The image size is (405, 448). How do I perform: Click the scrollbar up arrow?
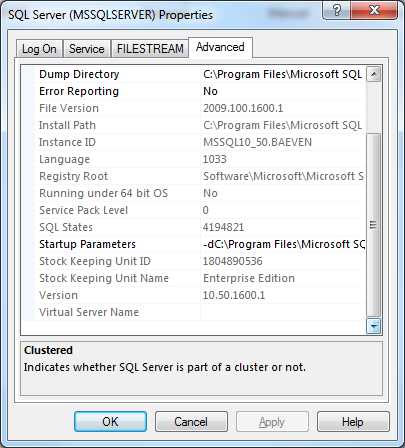374,74
